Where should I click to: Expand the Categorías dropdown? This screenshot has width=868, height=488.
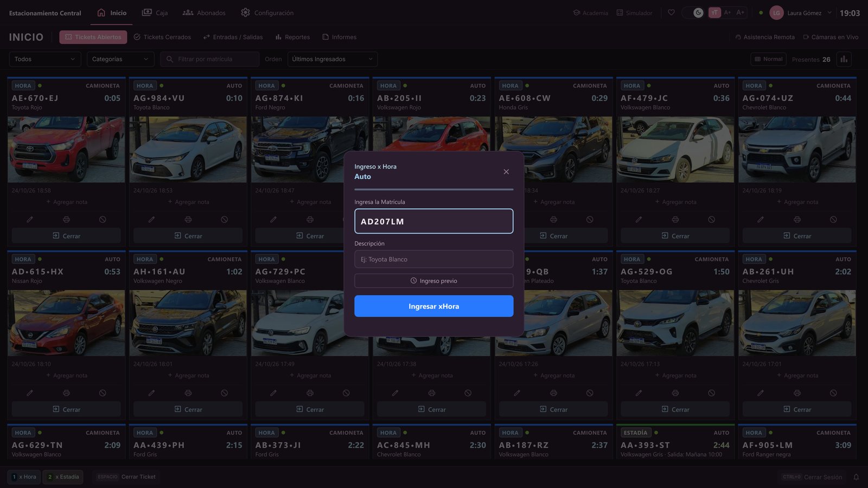[120, 59]
